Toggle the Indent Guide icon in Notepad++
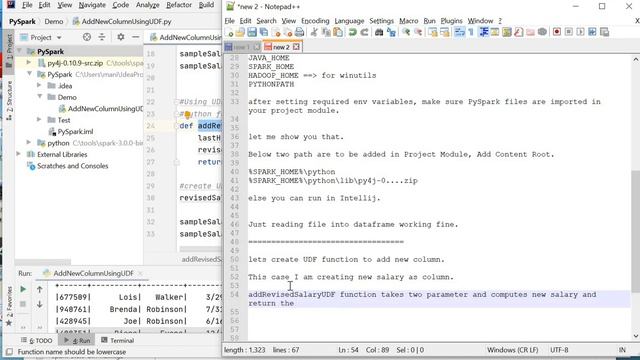The height and width of the screenshot is (360, 640). click(484, 32)
